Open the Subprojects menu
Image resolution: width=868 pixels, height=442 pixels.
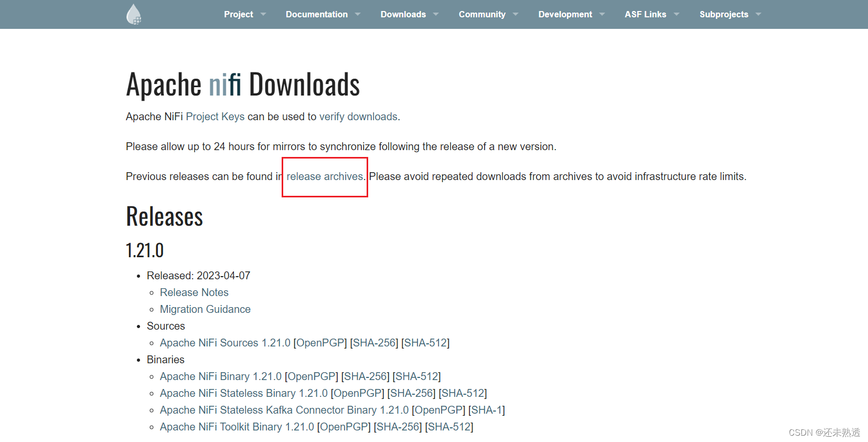724,14
